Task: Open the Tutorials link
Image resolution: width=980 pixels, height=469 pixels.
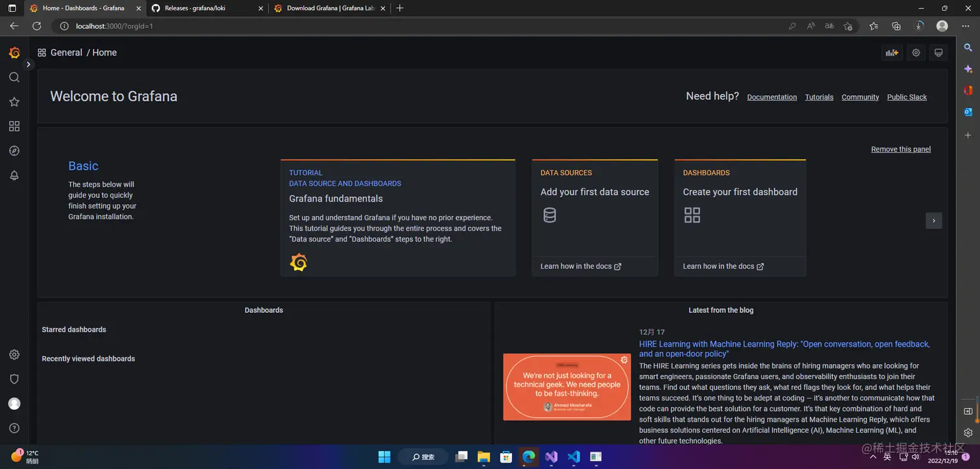Action: pos(819,97)
